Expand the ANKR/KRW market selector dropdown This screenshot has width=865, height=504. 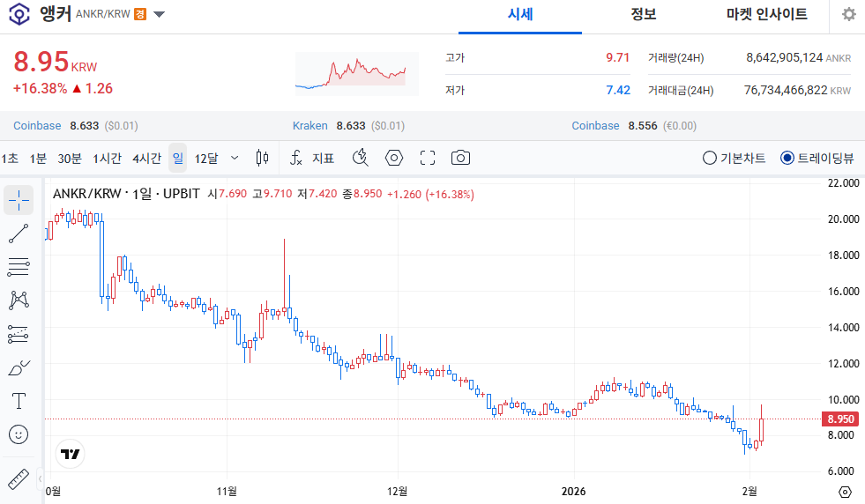pos(159,14)
